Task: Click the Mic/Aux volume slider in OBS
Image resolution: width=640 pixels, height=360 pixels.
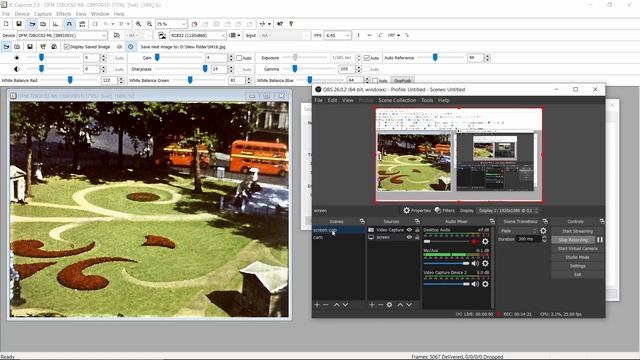Action: tap(447, 263)
